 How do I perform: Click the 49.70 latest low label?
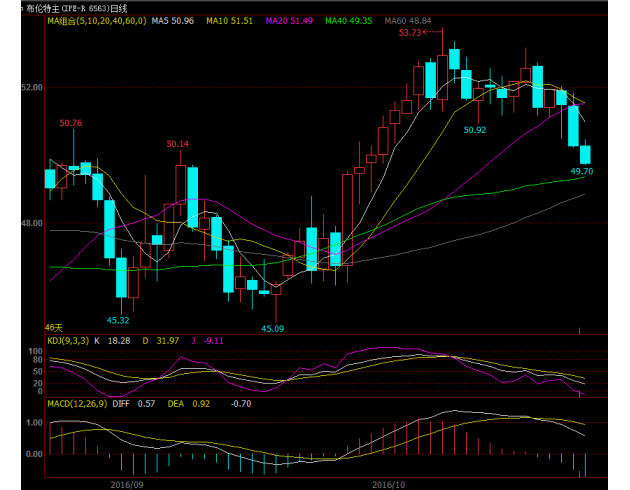(x=582, y=172)
